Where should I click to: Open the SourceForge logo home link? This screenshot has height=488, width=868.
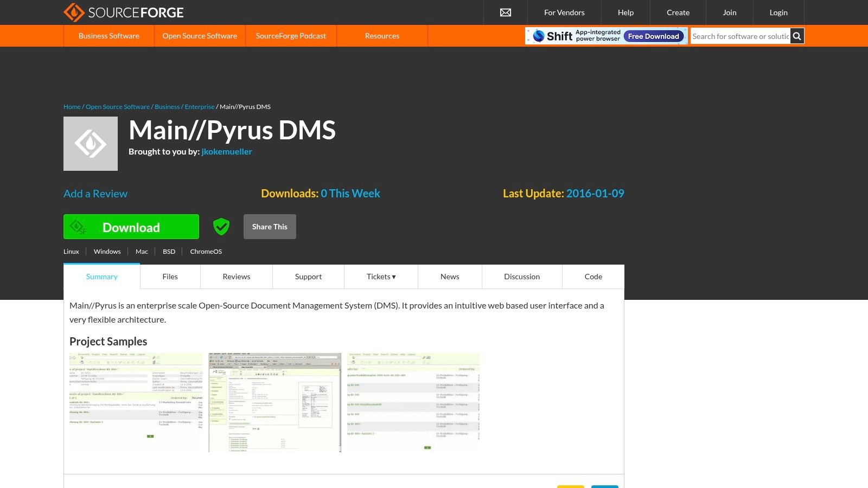(x=124, y=12)
